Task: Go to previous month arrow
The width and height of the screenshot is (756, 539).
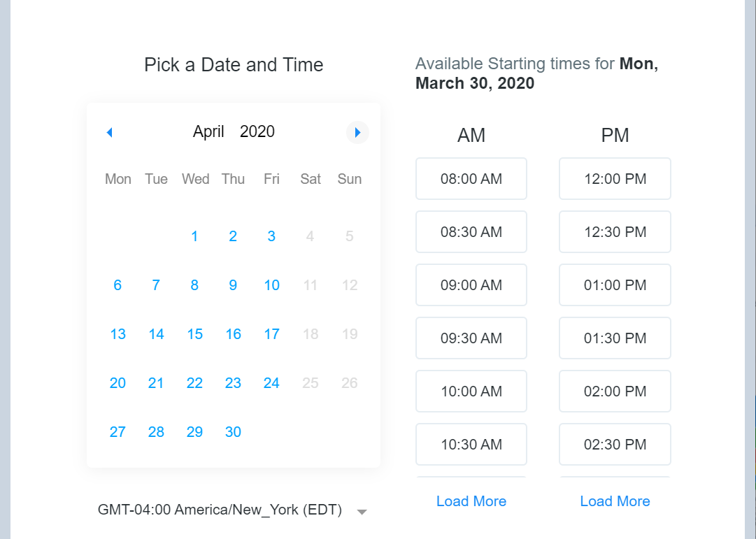Action: pyautogui.click(x=109, y=132)
